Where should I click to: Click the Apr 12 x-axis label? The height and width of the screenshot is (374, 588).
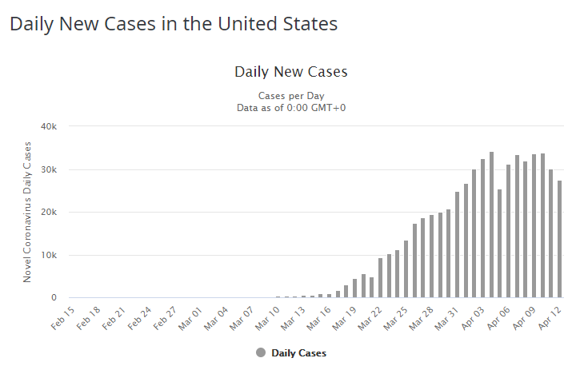point(553,315)
